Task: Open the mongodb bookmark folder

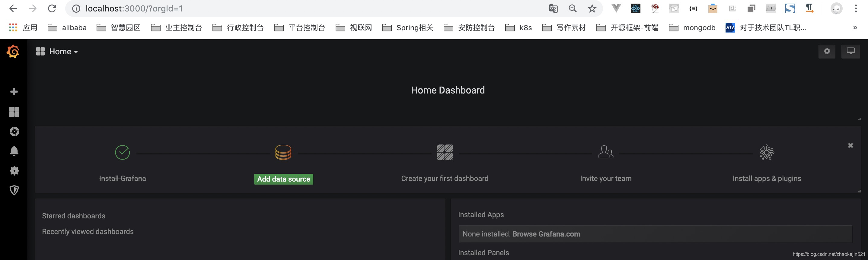Action: click(692, 28)
